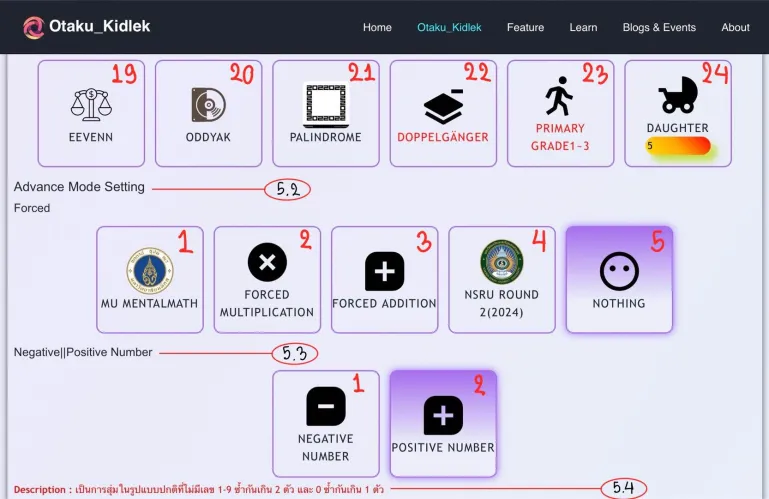Click the Otaku_Kidlek logo icon

tap(33, 27)
